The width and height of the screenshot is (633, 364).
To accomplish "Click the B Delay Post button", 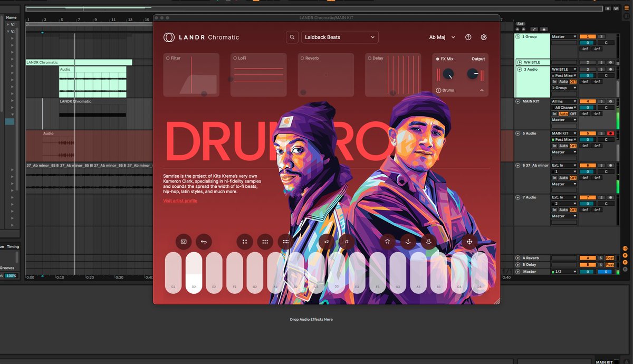I will click(610, 265).
